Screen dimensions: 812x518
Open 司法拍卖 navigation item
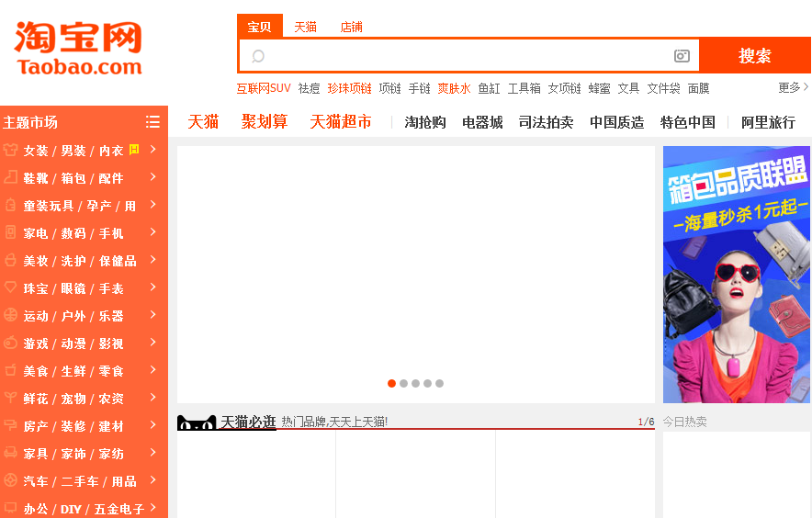click(x=547, y=122)
